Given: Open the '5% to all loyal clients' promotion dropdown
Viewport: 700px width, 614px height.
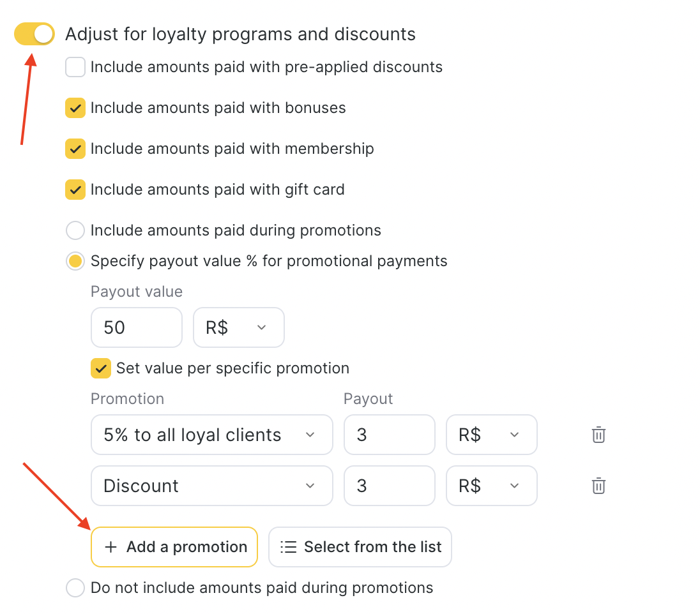Looking at the screenshot, I should [x=211, y=435].
